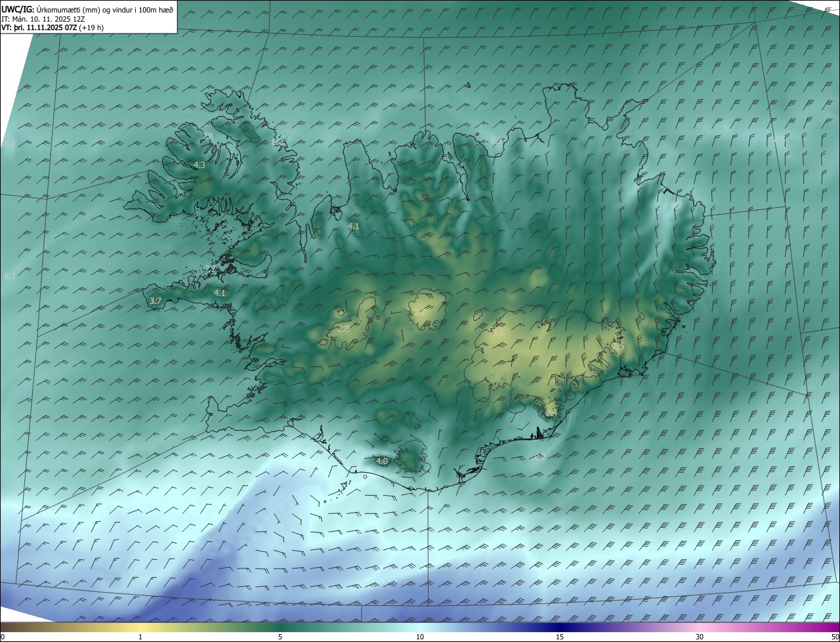Screen dimensions: 840x642
Task: Click the '50' tick on the color scale
Action: (835, 637)
